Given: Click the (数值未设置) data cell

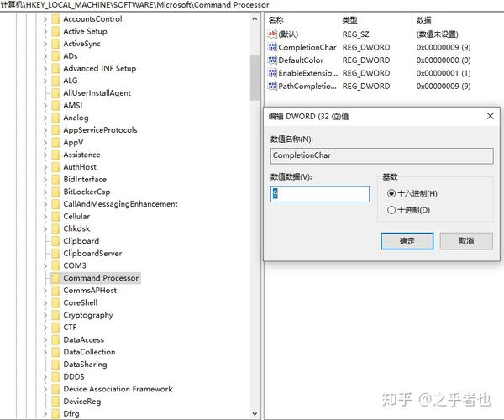Looking at the screenshot, I should pos(437,34).
